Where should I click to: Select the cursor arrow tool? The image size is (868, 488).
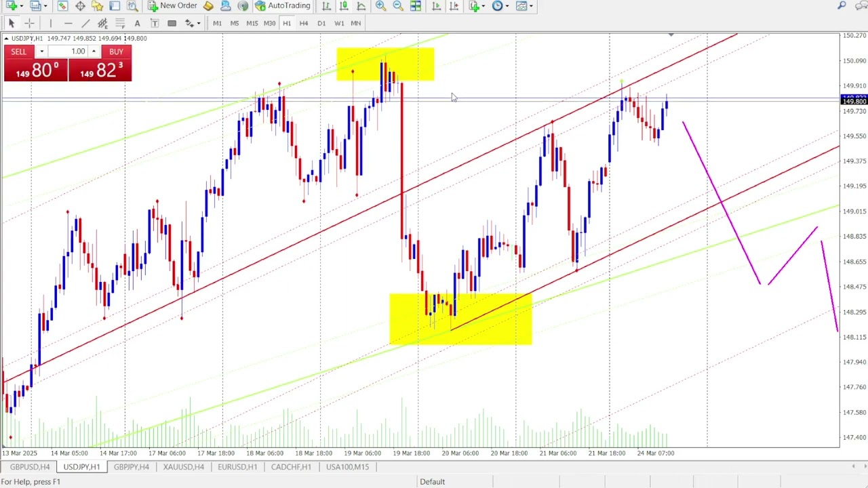(12, 23)
